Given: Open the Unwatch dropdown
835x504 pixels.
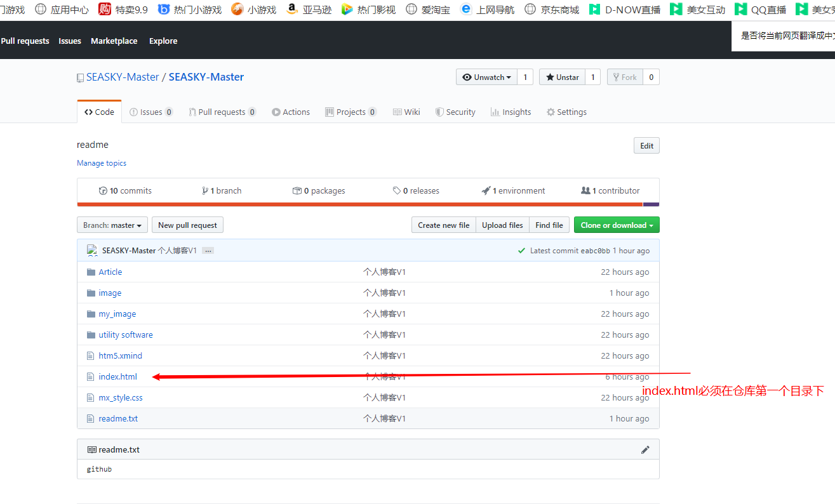Looking at the screenshot, I should click(486, 77).
